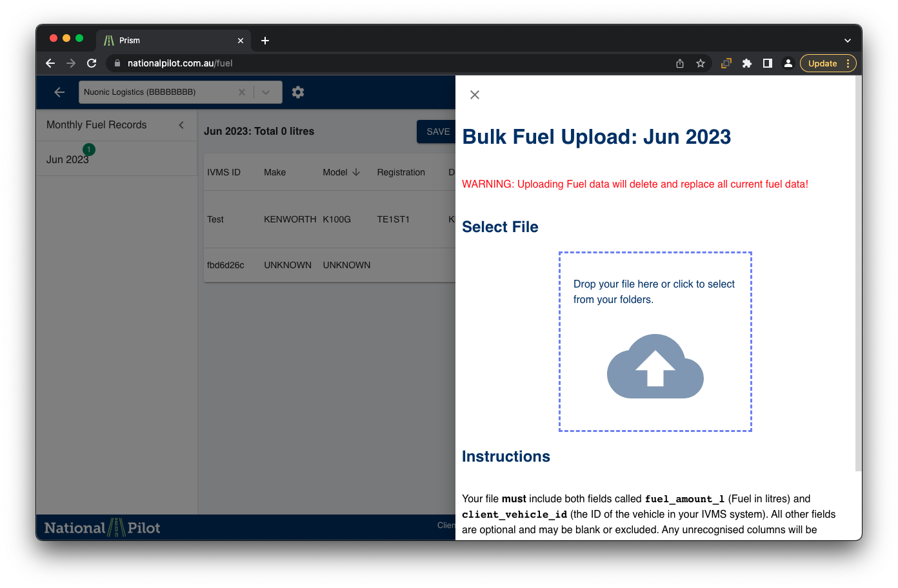
Task: Click the address bar URL field
Action: tap(387, 63)
